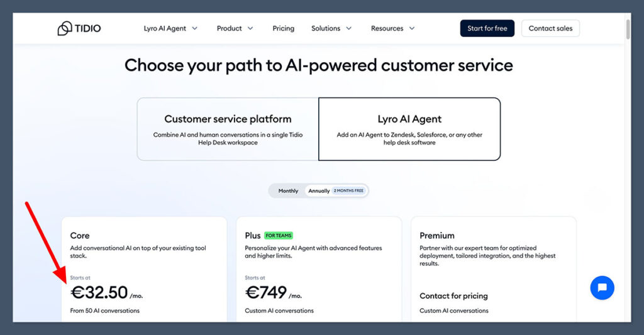Expand the Lyro AI Agent menu

[x=170, y=28]
